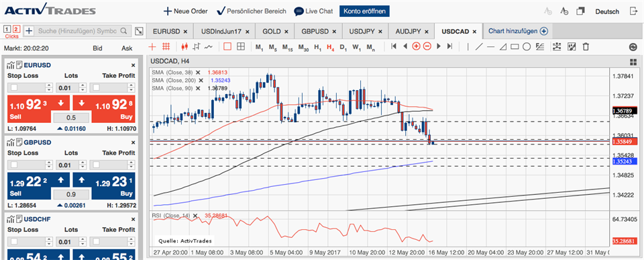Choose the ellipse drawing tool
Screen dimensions: 644x260
[x=527, y=47]
